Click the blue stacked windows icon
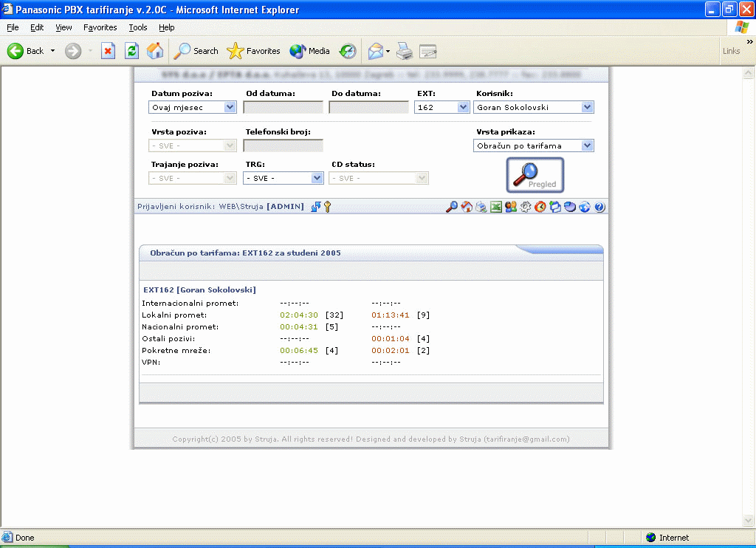 click(x=555, y=207)
